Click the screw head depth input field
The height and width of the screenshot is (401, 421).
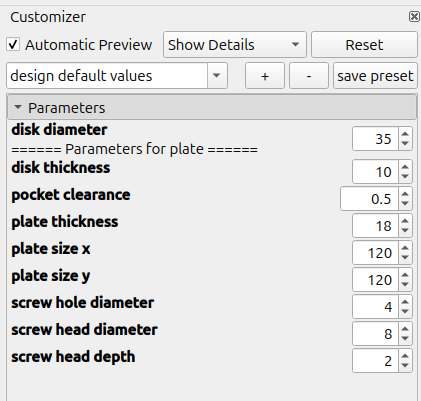click(375, 360)
